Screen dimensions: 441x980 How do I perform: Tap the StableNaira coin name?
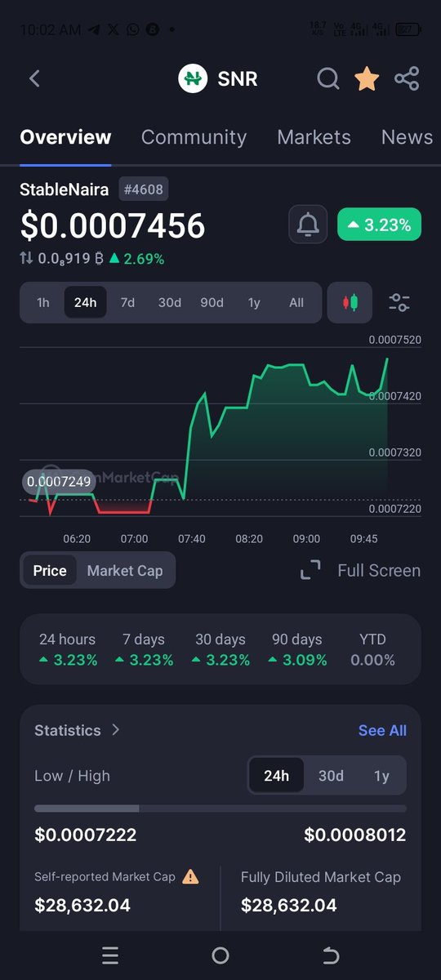(65, 189)
